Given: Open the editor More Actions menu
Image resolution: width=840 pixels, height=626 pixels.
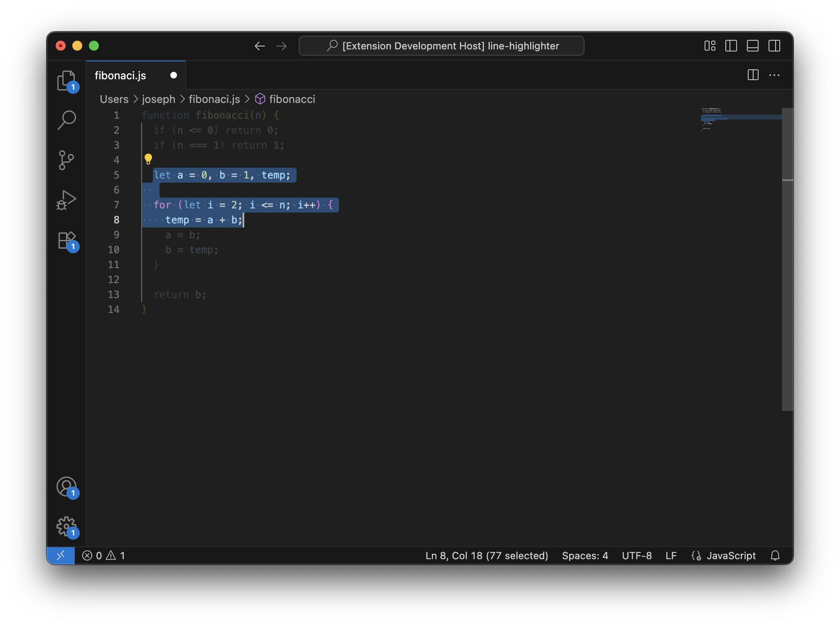Looking at the screenshot, I should click(774, 75).
